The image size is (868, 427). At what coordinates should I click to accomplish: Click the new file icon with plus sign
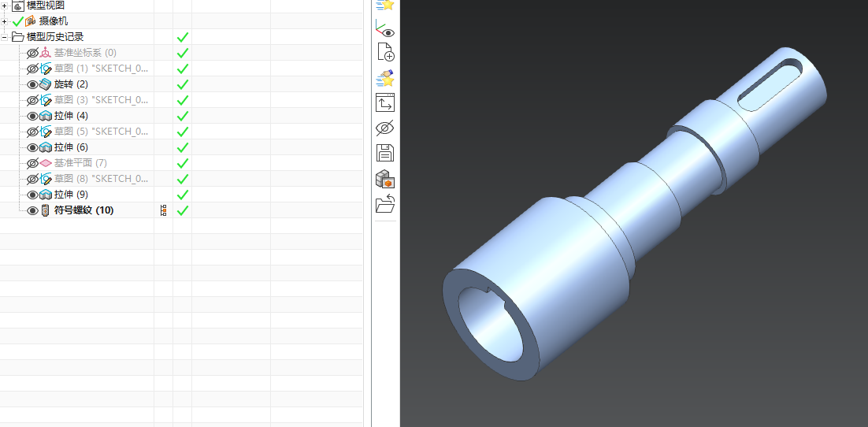click(384, 51)
